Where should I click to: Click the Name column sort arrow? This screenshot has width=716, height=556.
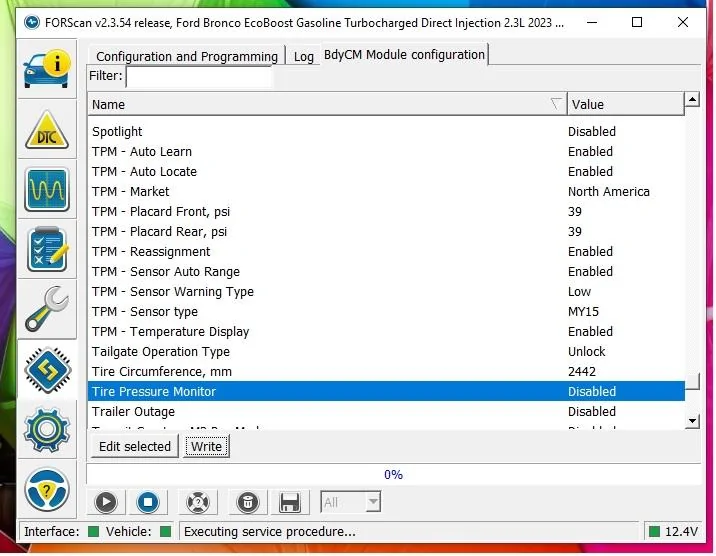[x=556, y=104]
